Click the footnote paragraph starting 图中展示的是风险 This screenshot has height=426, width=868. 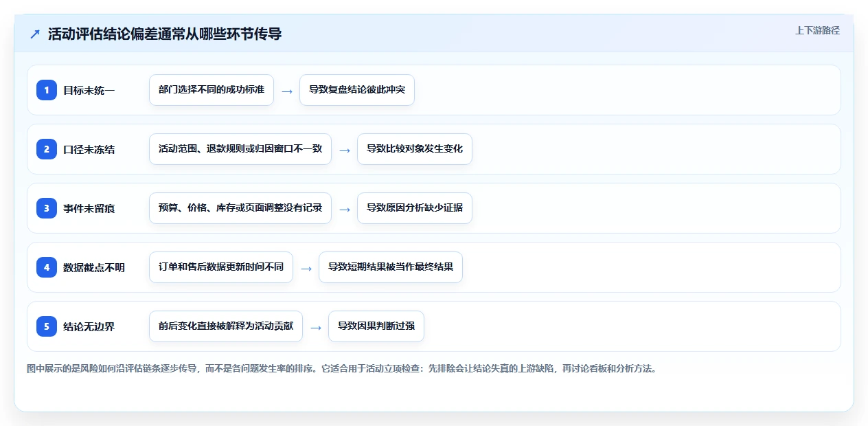point(342,368)
